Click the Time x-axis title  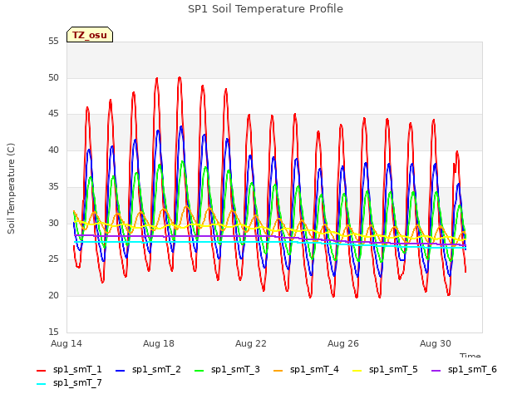[470, 355]
